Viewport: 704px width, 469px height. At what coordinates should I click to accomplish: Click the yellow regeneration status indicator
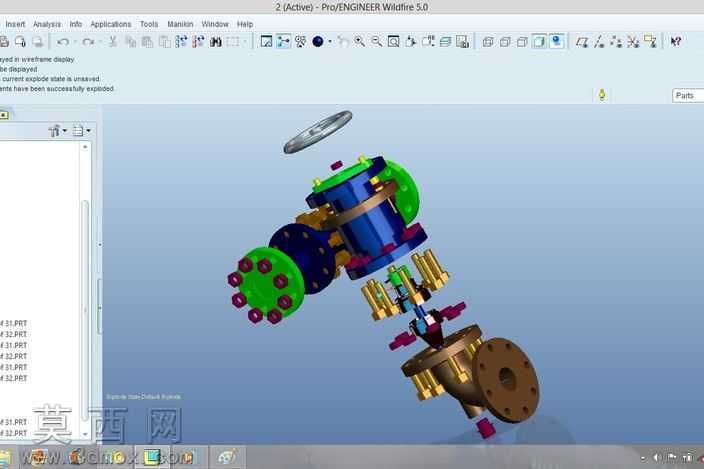click(x=602, y=95)
